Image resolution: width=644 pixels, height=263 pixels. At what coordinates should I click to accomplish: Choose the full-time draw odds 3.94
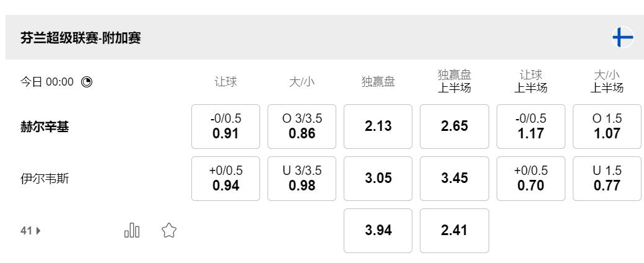point(378,231)
